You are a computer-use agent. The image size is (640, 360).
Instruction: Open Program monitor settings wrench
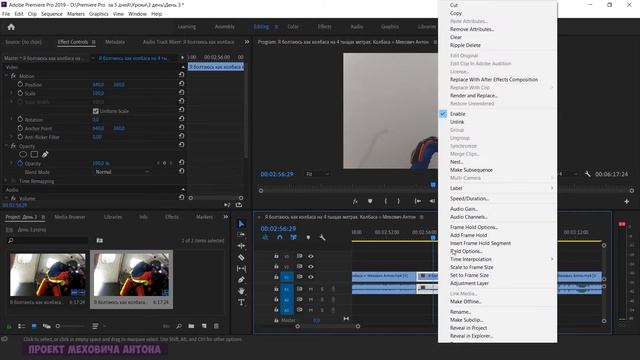coord(587,174)
